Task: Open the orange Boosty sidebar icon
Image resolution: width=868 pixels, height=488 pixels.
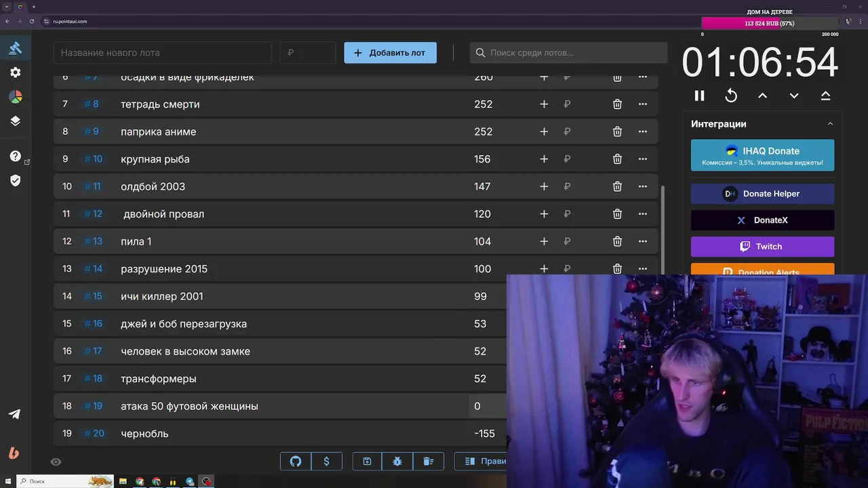Action: [x=14, y=453]
